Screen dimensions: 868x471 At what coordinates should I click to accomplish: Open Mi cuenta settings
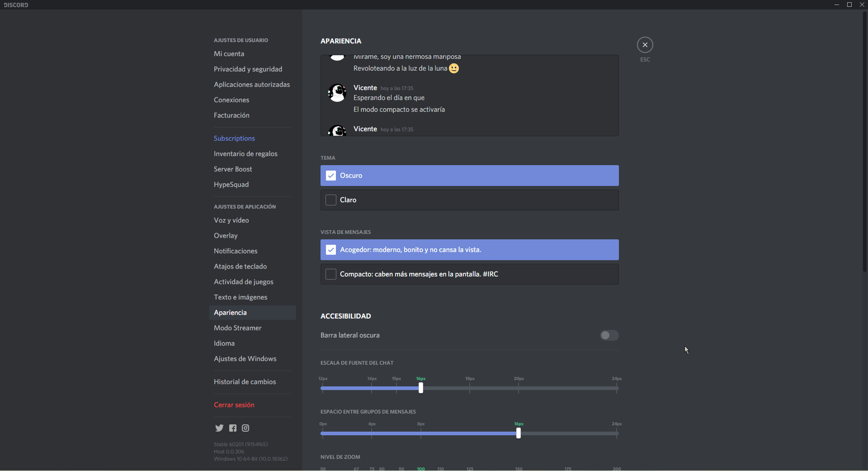coord(229,54)
